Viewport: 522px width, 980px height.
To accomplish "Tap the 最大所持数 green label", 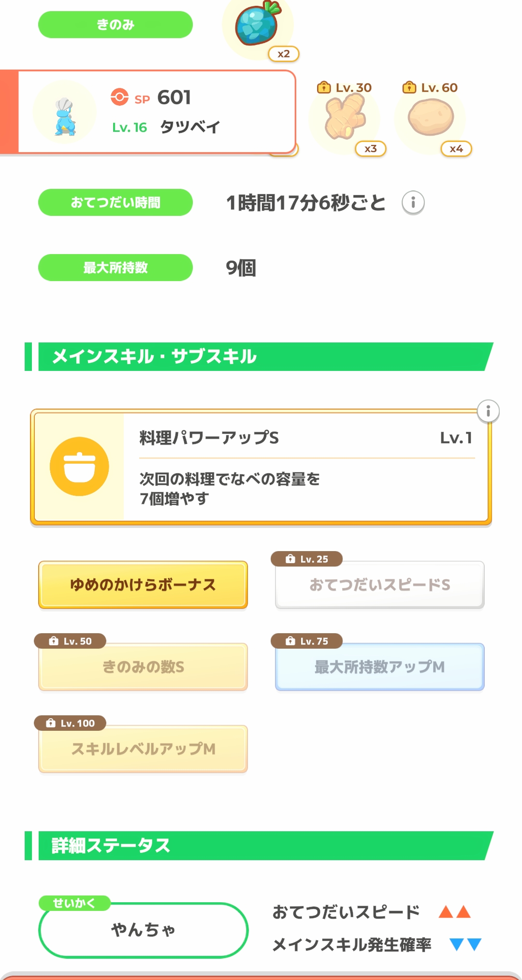I will pyautogui.click(x=116, y=268).
